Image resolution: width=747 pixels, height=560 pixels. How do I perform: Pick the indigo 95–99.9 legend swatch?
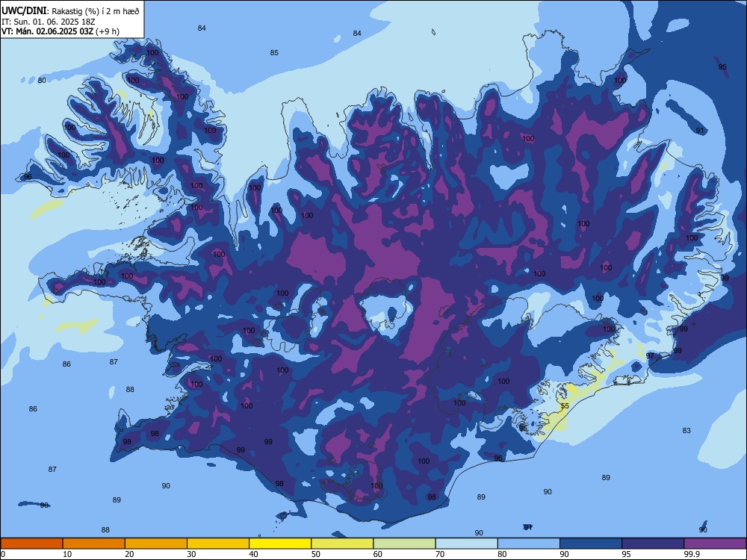[x=653, y=544]
